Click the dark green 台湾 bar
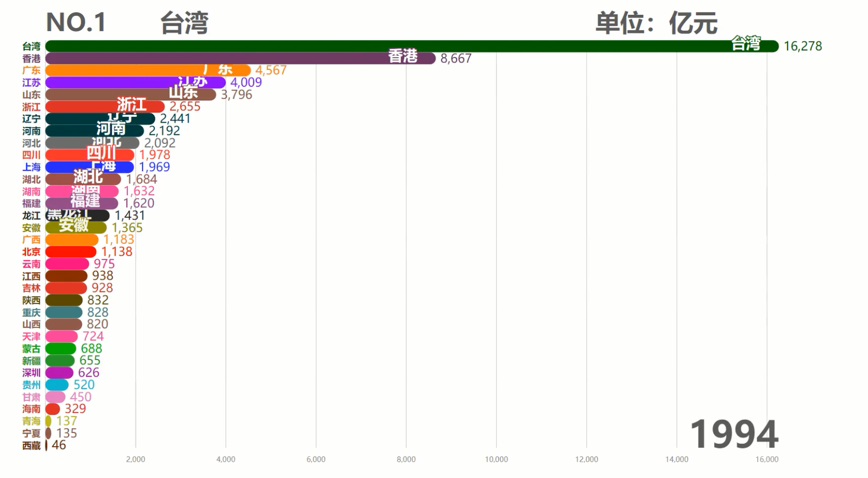This screenshot has width=868, height=478. click(412, 46)
